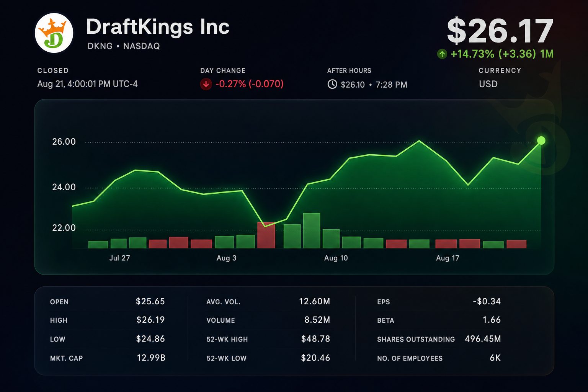Viewport: 588px width, 392px height.
Task: Click the 52-WK HIGH label
Action: [227, 339]
